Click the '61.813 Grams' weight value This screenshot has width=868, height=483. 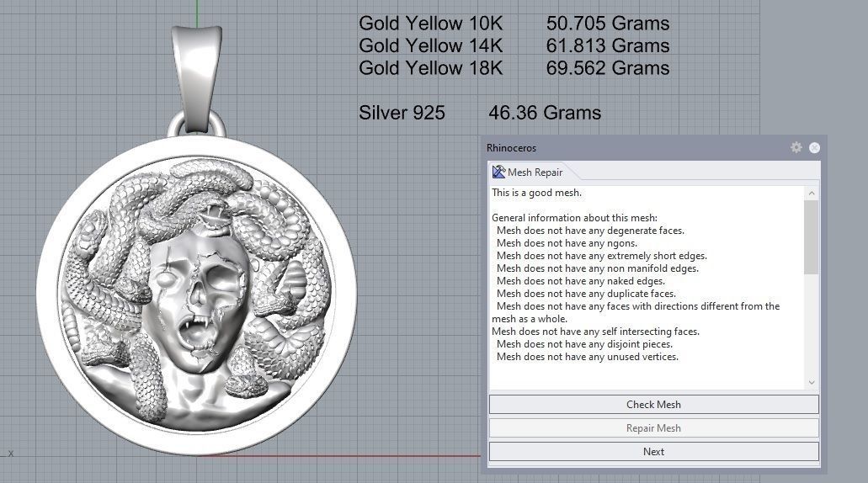(608, 45)
